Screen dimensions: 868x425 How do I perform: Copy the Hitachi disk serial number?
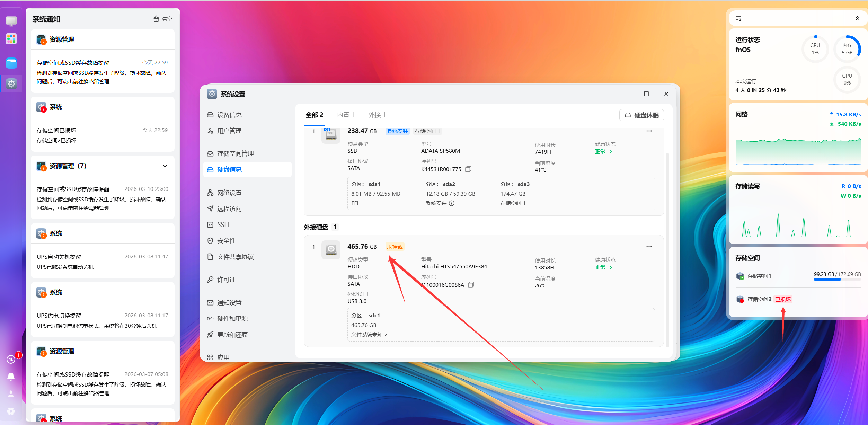(x=471, y=285)
